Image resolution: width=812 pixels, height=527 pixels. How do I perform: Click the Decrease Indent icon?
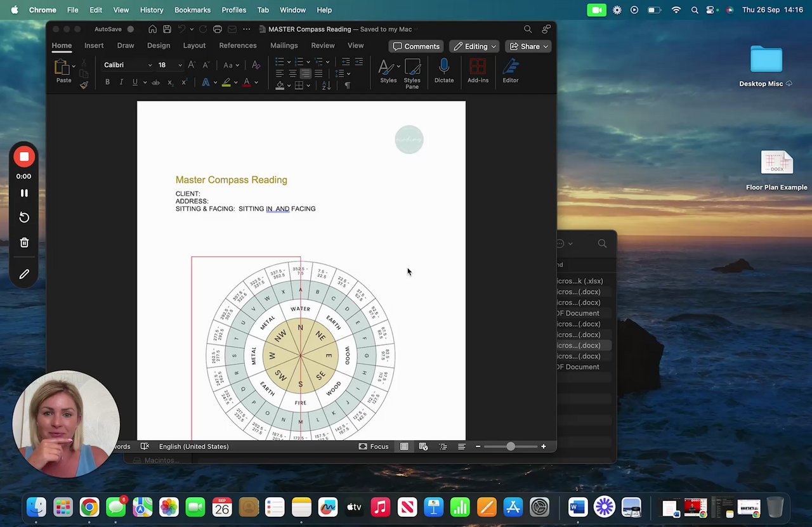pyautogui.click(x=346, y=62)
